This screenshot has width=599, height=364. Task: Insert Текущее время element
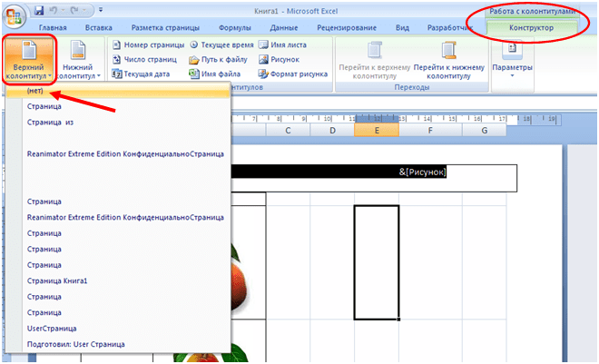click(222, 44)
